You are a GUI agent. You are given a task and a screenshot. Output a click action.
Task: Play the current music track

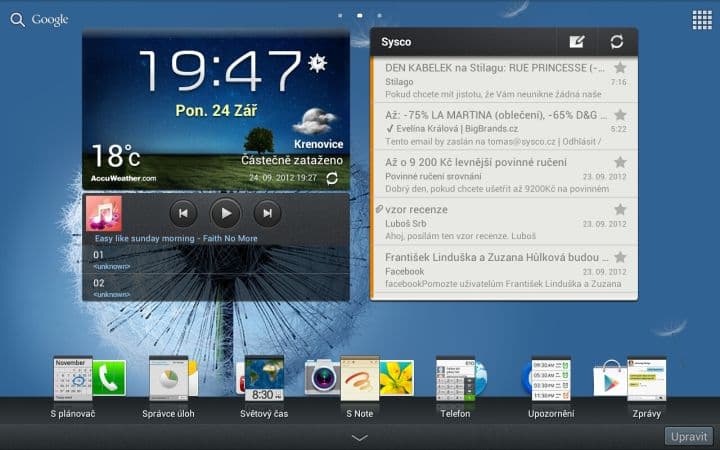225,212
